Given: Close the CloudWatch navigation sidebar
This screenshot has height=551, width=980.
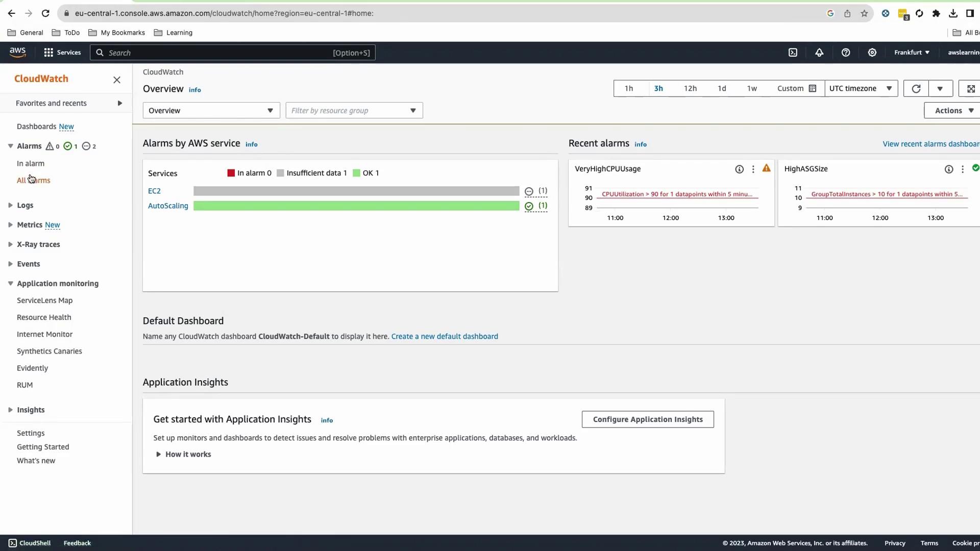Looking at the screenshot, I should pos(117,80).
